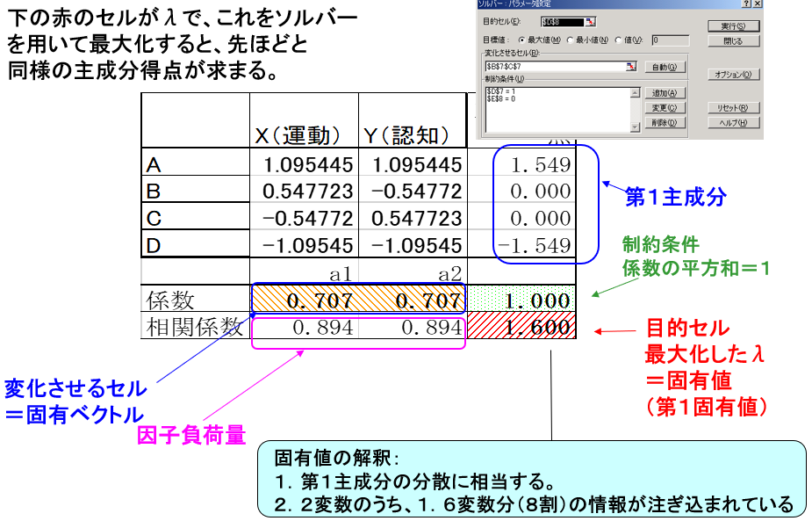
Task: Add a constraint with 追加(A)
Action: pos(665,93)
